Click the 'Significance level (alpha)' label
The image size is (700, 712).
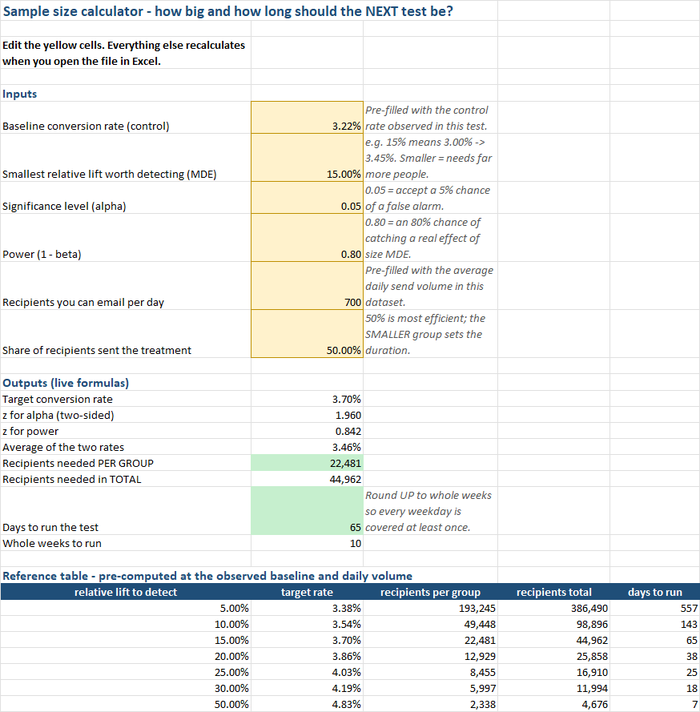(x=64, y=206)
